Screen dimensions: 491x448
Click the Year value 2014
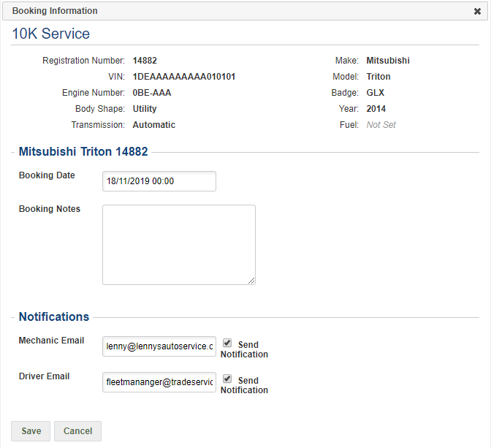pos(376,109)
